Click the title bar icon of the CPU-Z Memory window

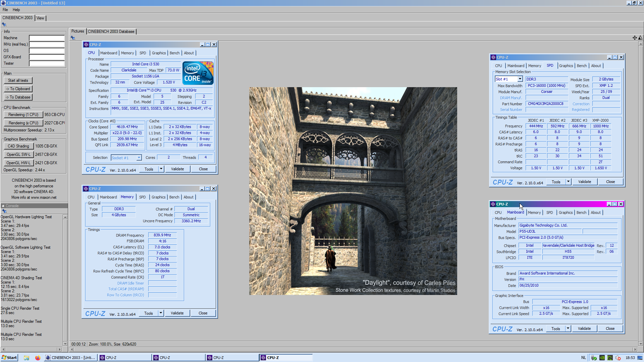[86, 189]
